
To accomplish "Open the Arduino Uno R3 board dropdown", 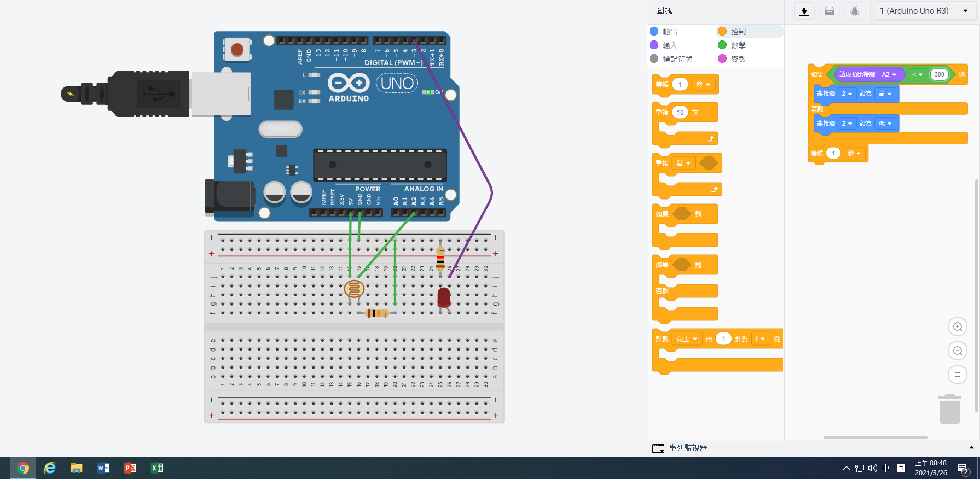I will (924, 11).
